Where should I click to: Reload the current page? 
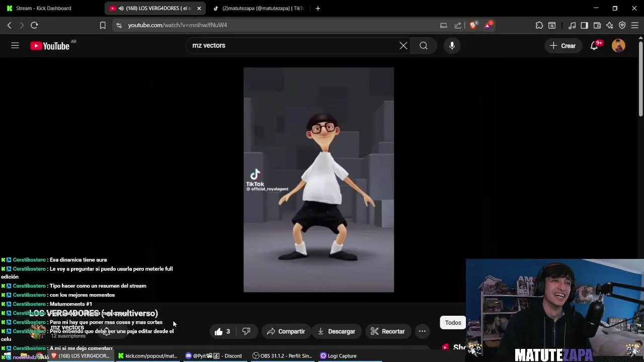click(x=34, y=25)
